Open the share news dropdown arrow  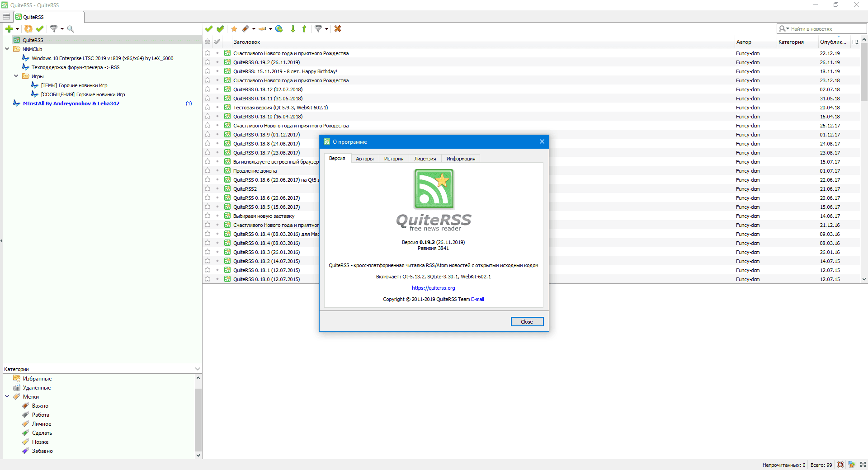[270, 29]
